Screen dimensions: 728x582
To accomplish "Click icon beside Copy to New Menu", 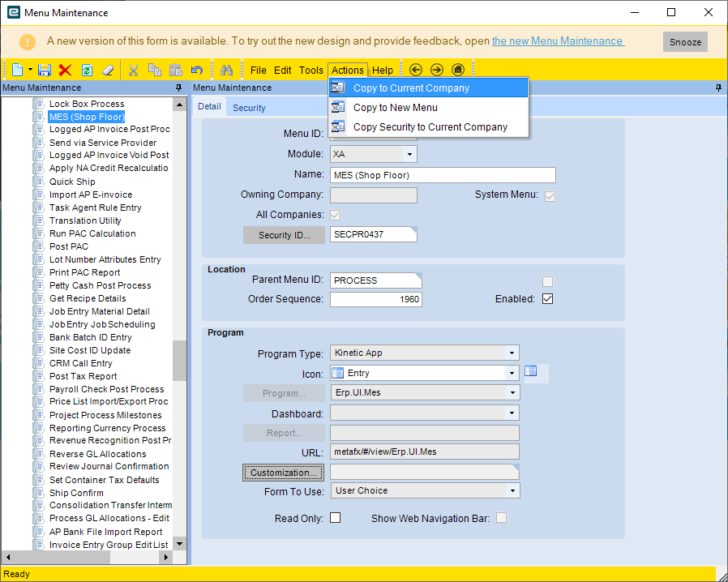I will tap(338, 107).
